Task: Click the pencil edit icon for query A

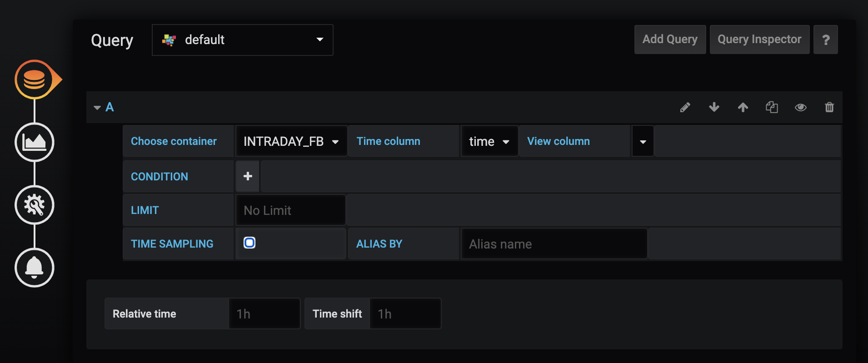Action: point(685,107)
